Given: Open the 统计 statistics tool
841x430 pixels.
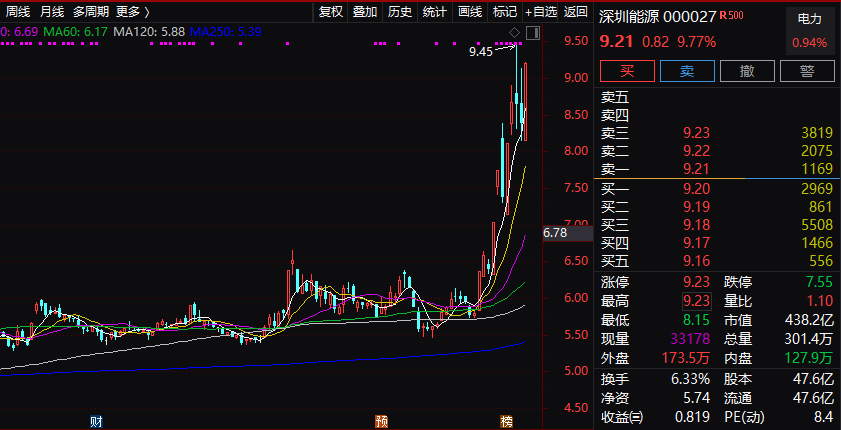Looking at the screenshot, I should point(434,11).
